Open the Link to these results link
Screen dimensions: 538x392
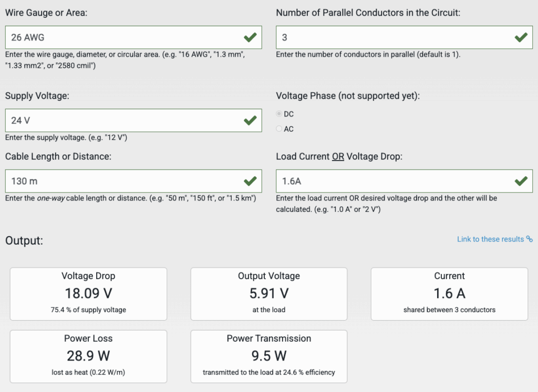pyautogui.click(x=490, y=239)
